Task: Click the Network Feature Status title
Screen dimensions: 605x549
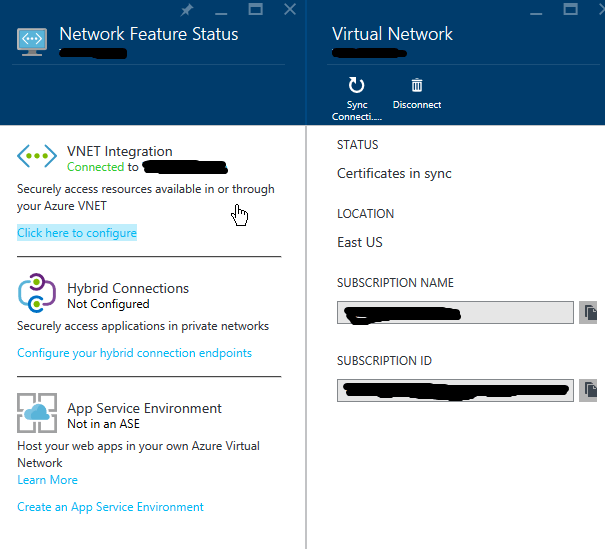Action: pyautogui.click(x=149, y=34)
